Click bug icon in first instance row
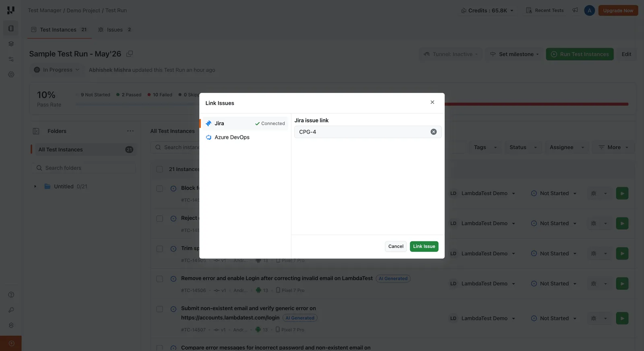 (593, 194)
